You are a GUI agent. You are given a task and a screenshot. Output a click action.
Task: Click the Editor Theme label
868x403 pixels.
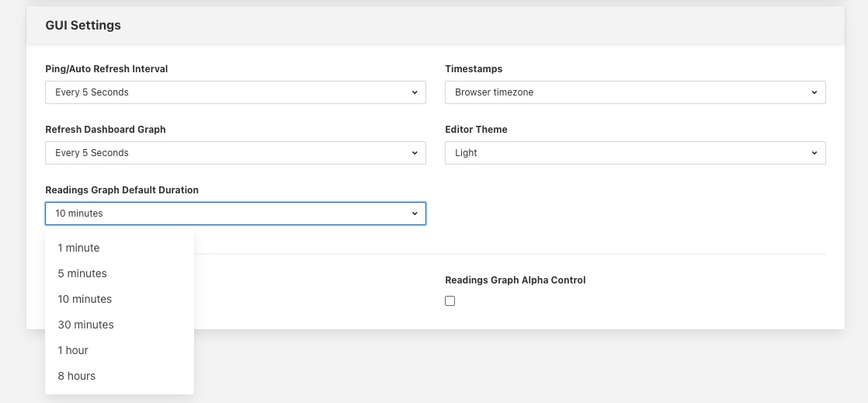476,130
